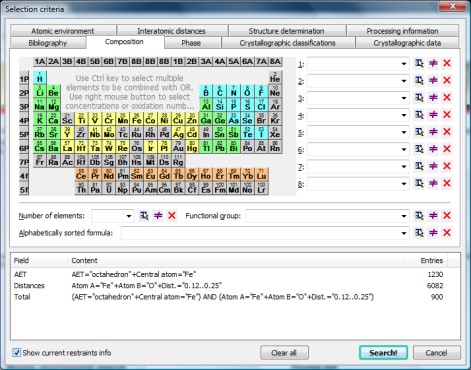Clear the Number of elements field
The width and height of the screenshot is (471, 370).
(172, 216)
